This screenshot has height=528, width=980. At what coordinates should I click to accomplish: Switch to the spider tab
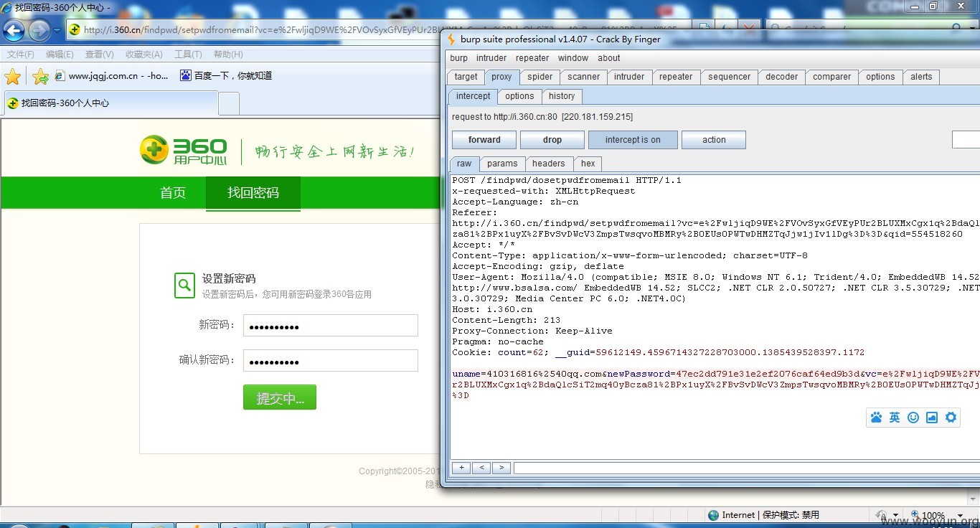click(x=540, y=77)
